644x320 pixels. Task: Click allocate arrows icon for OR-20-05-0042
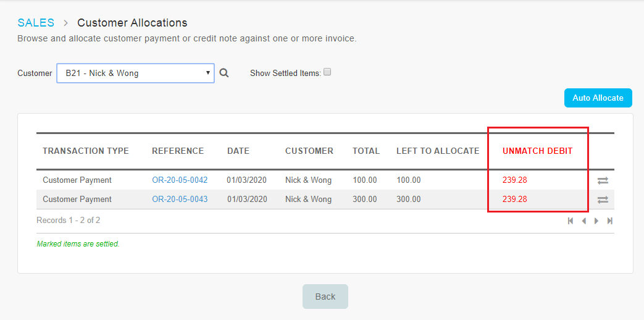(x=603, y=180)
